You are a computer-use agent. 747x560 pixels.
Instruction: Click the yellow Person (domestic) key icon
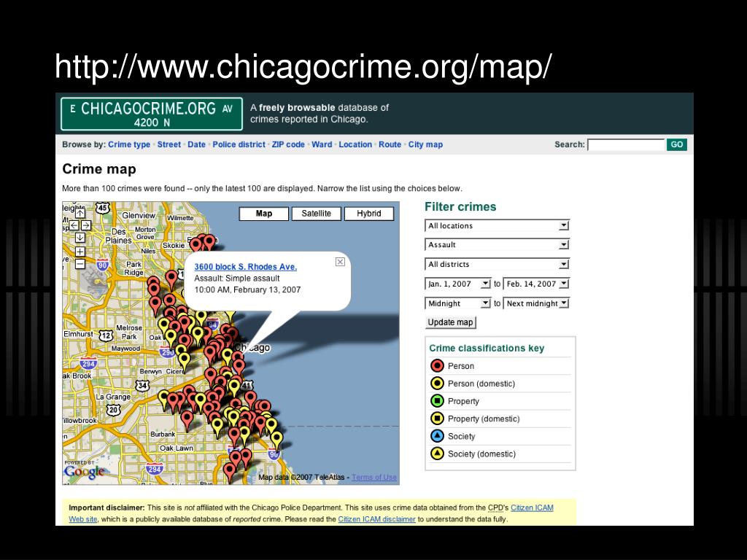(437, 384)
